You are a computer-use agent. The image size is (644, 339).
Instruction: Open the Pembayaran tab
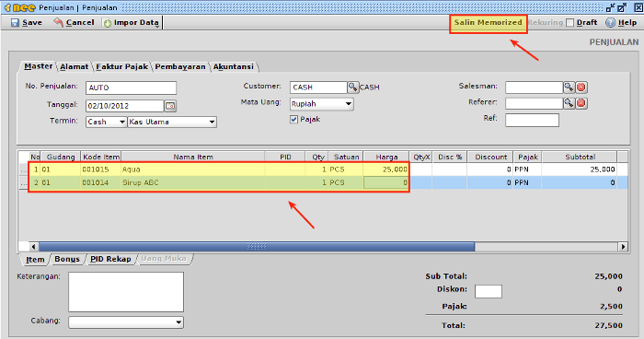(180, 66)
